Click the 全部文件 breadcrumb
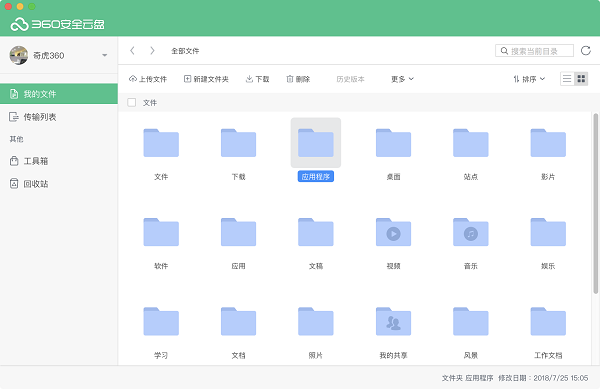This screenshot has width=600, height=389. click(x=185, y=51)
